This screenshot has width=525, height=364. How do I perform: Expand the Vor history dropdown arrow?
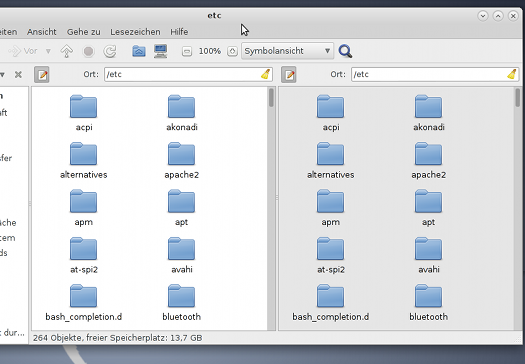click(48, 51)
